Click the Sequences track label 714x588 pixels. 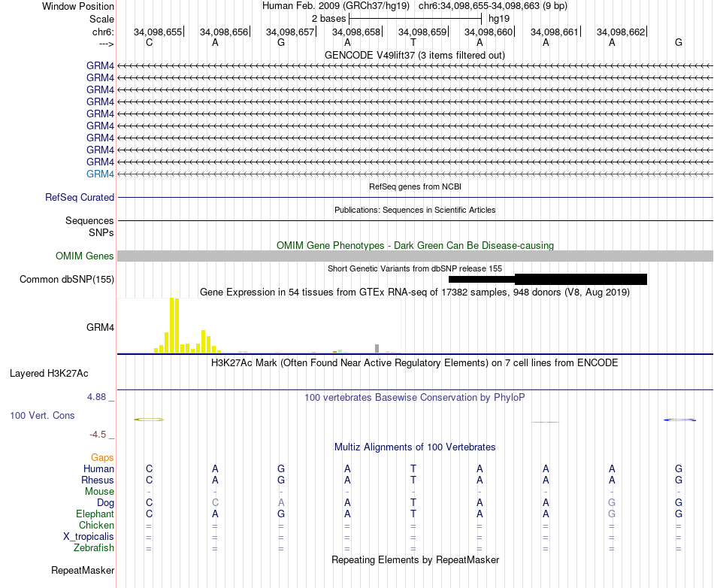[x=89, y=220]
